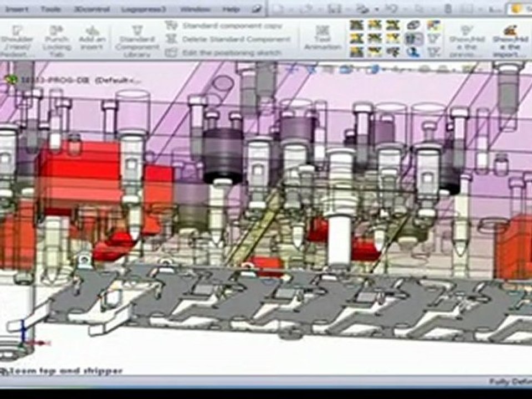Click the multicolored blue-yellow ribbon icon
Screen dimensions: 532x399
tap(433, 25)
